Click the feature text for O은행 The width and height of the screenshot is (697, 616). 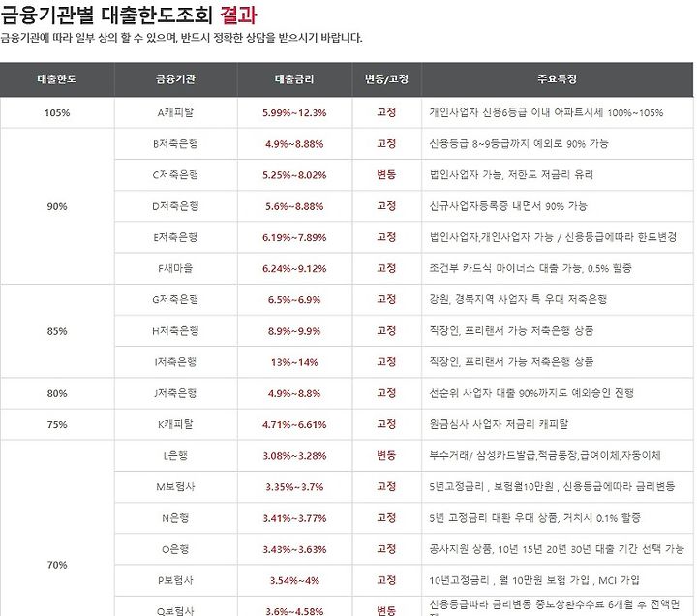pyautogui.click(x=557, y=549)
